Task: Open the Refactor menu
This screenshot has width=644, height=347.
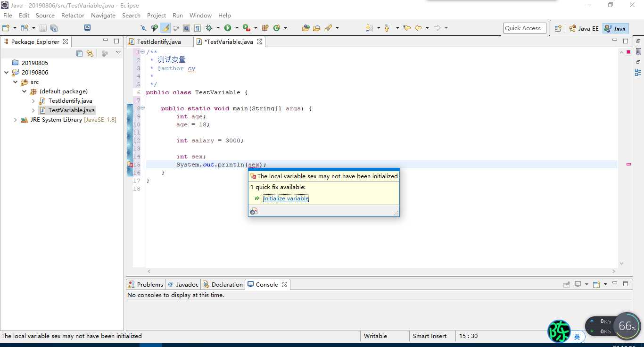Action: tap(73, 16)
